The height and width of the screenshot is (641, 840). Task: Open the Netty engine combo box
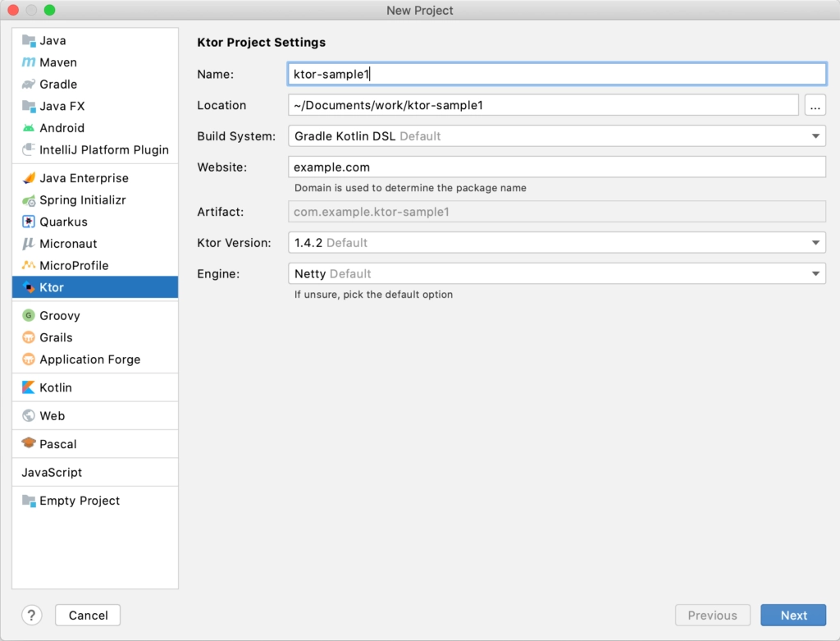pos(557,274)
